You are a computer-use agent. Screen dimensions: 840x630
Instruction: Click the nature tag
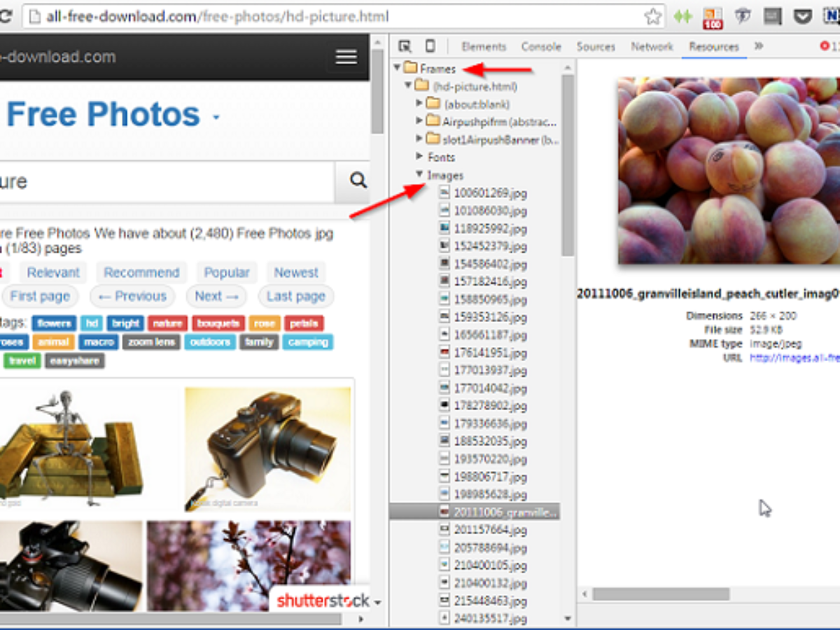pyautogui.click(x=167, y=323)
